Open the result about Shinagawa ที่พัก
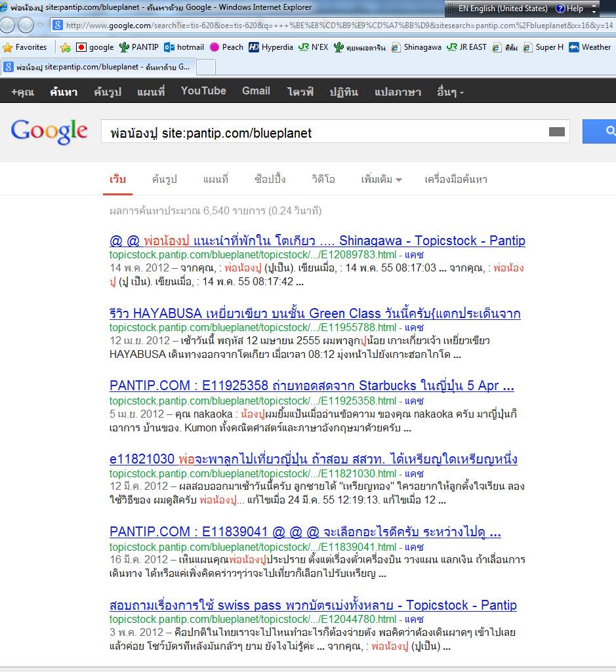The image size is (616, 672). point(318,241)
